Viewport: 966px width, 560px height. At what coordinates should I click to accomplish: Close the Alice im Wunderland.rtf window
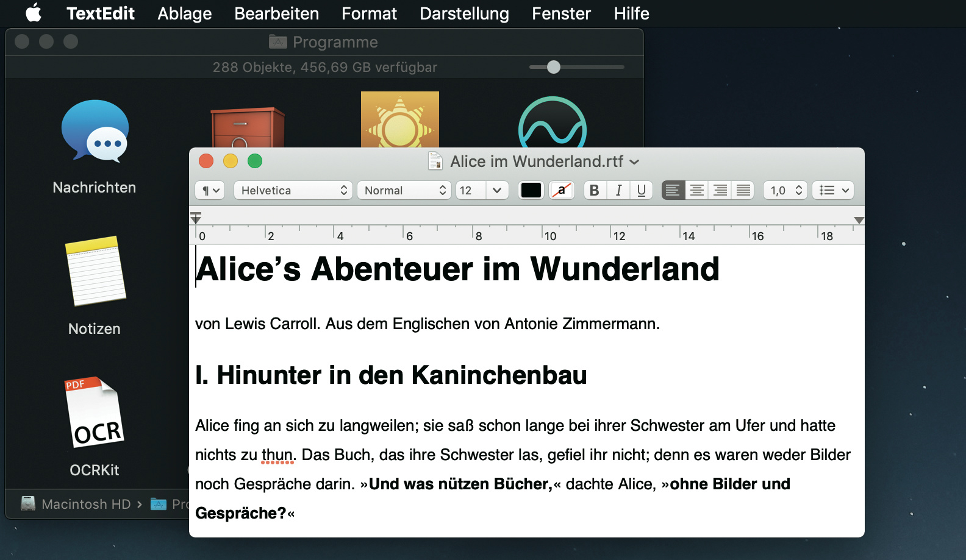(x=206, y=161)
